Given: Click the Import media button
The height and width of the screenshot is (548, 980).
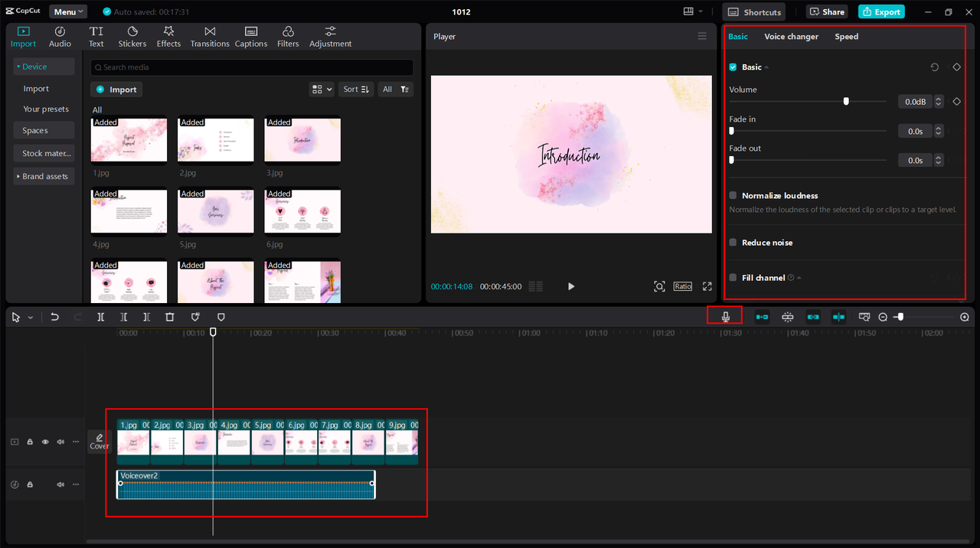Looking at the screenshot, I should [x=116, y=90].
